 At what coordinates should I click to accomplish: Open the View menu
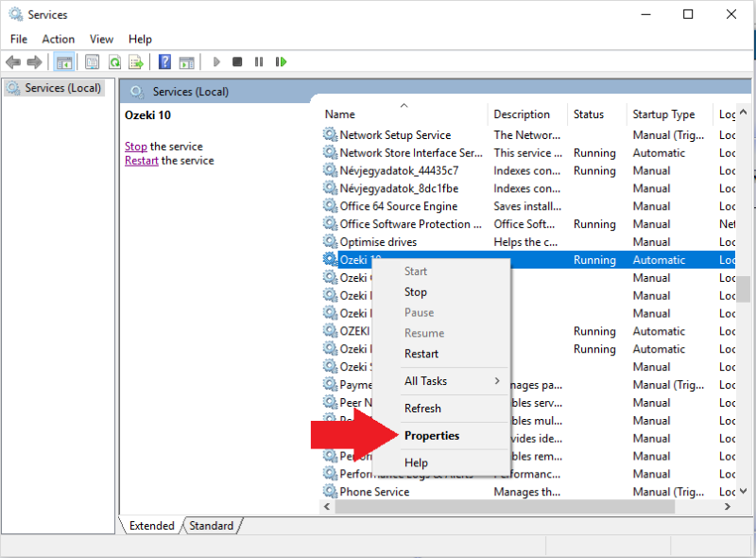click(x=101, y=39)
